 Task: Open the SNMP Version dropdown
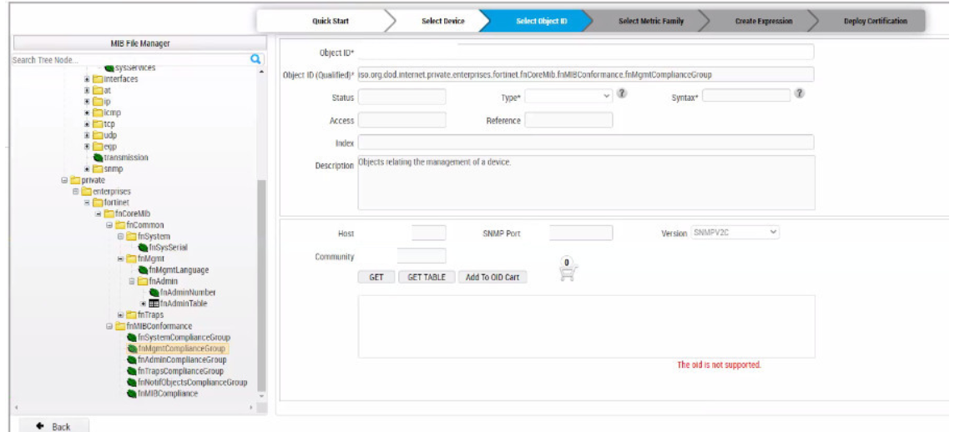pyautogui.click(x=735, y=233)
